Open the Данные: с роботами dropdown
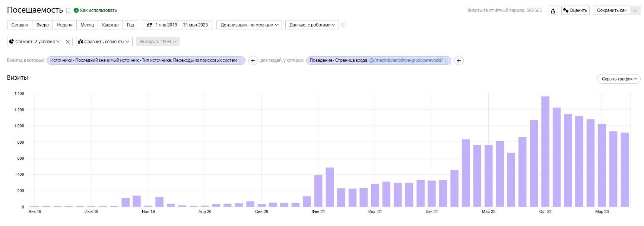This screenshot has height=226, width=644. (312, 25)
